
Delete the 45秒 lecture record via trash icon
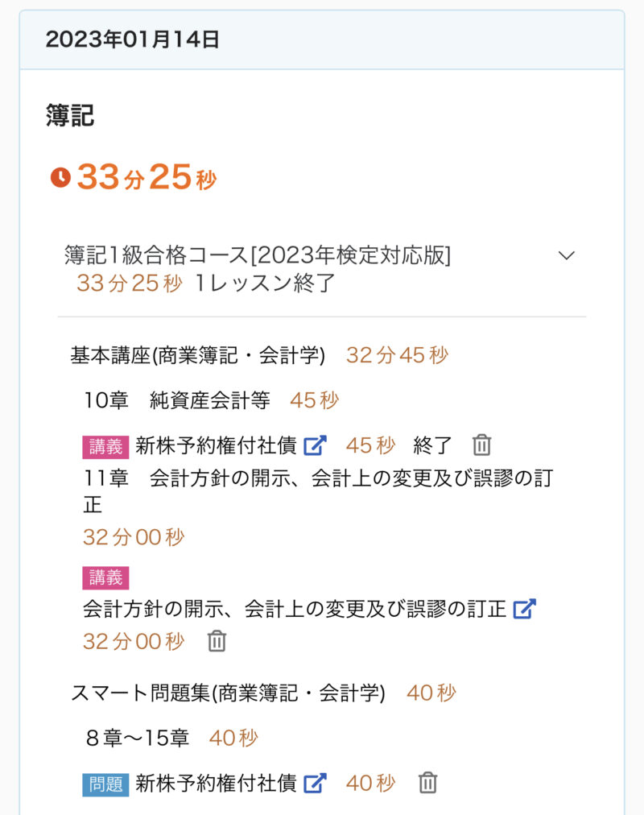(481, 445)
